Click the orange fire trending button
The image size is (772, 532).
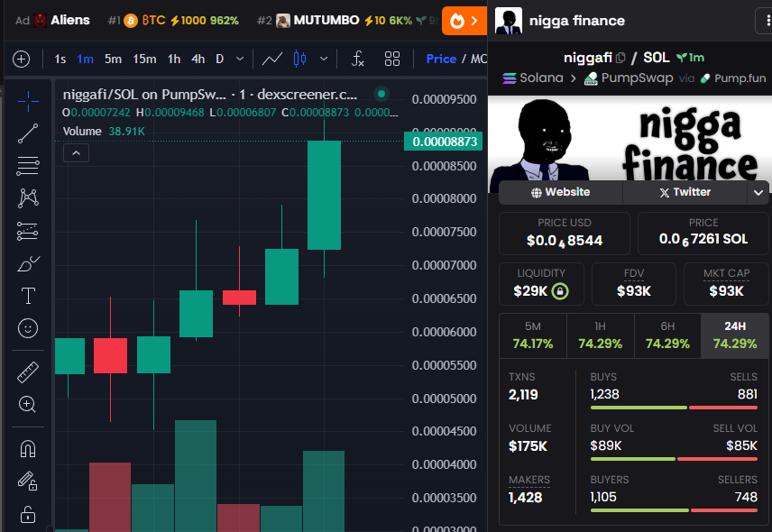[x=464, y=21]
